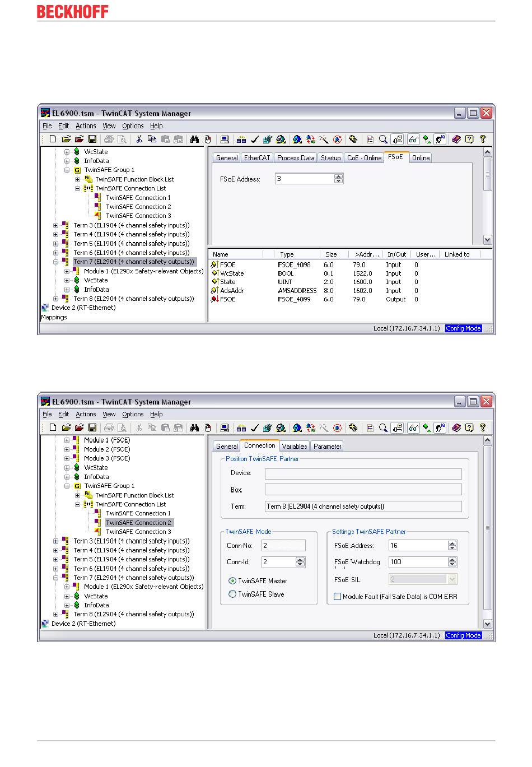532x767 pixels.
Task: Collapse TwinSAFE Connection List in lower window
Action: pyautogui.click(x=77, y=504)
